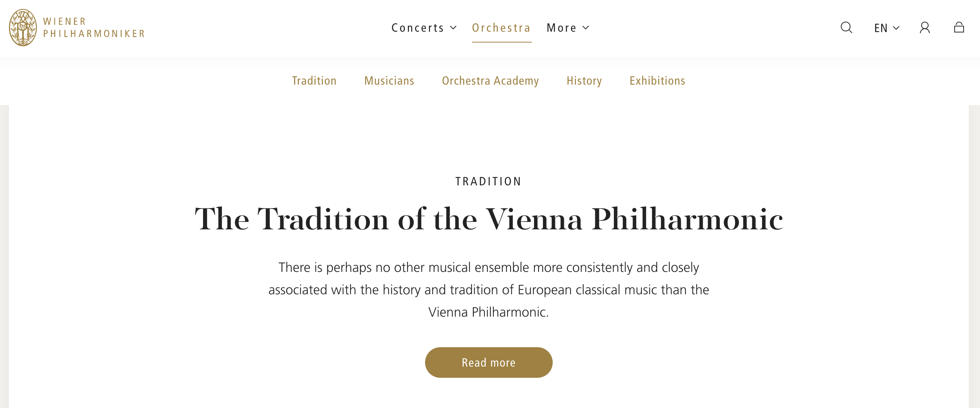Open the user account icon
The width and height of the screenshot is (980, 408).
pos(925,28)
